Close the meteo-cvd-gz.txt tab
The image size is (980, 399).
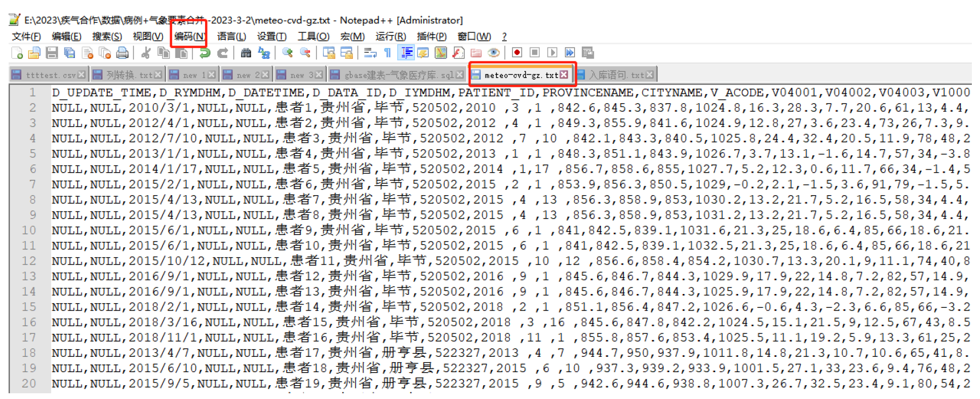564,74
